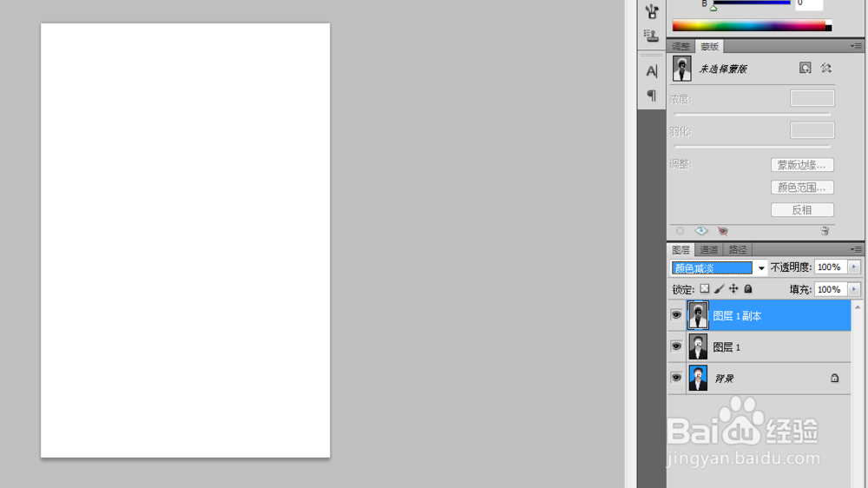This screenshot has width=868, height=488.
Task: Click disable/enable mask eye icon
Action: point(722,231)
